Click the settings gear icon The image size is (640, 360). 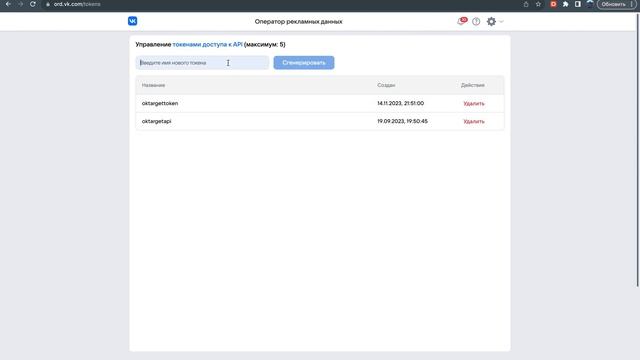[x=491, y=22]
